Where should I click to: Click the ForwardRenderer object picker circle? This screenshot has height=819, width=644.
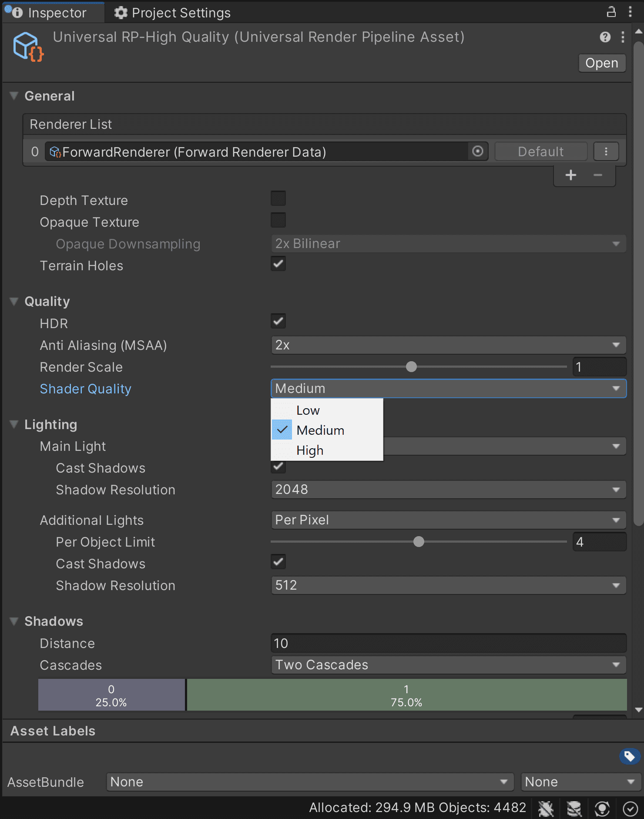478,151
